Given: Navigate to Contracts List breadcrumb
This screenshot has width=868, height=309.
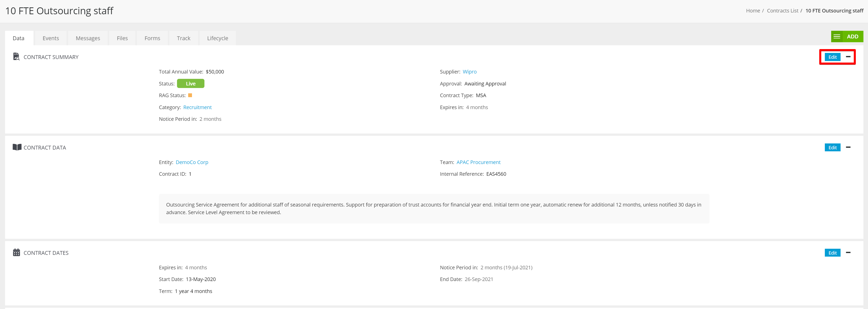Looking at the screenshot, I should (x=783, y=11).
